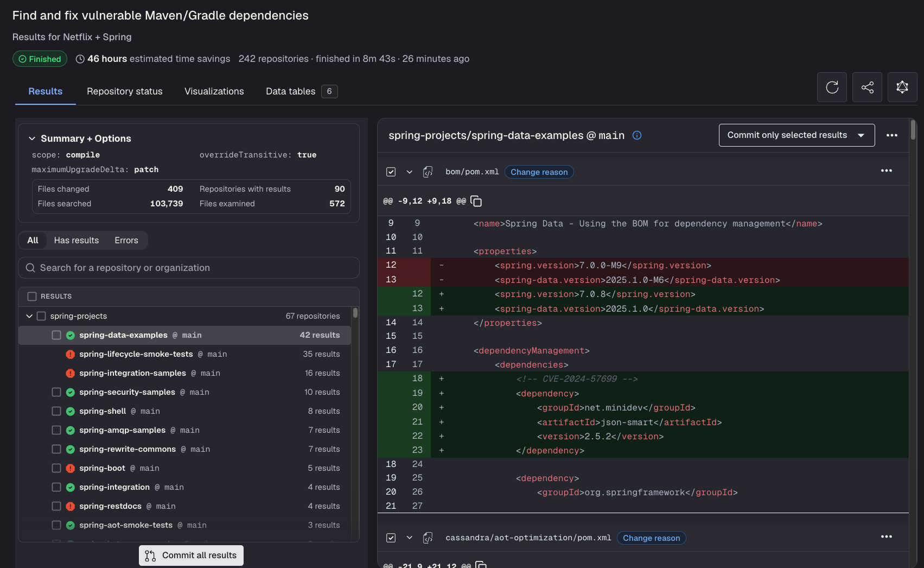Check the spring-boot repository checkbox
The height and width of the screenshot is (568, 924).
[56, 468]
